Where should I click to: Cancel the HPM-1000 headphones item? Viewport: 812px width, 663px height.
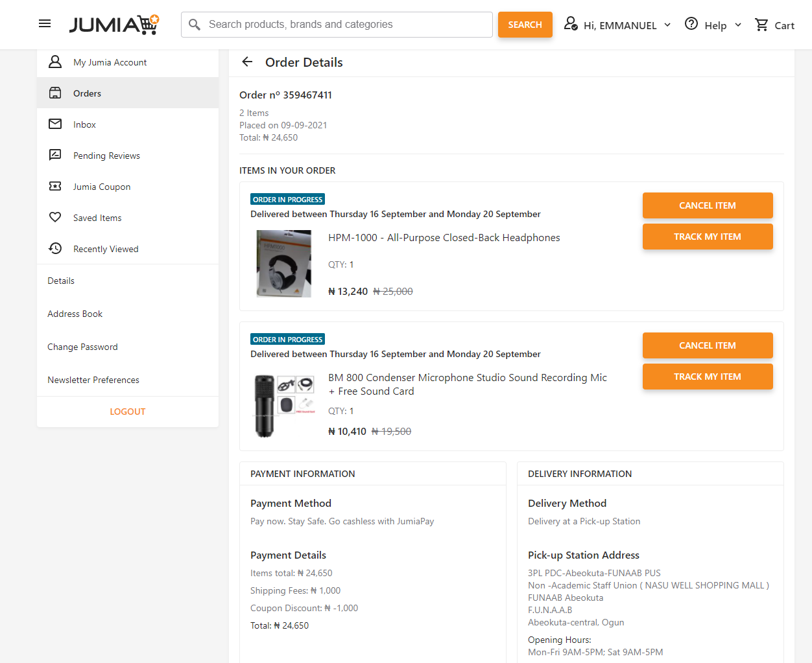tap(708, 205)
